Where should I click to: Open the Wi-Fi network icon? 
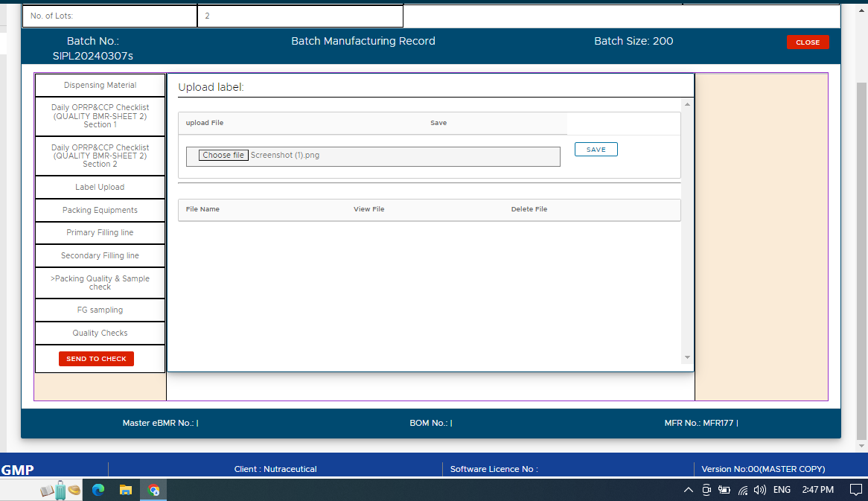point(742,490)
